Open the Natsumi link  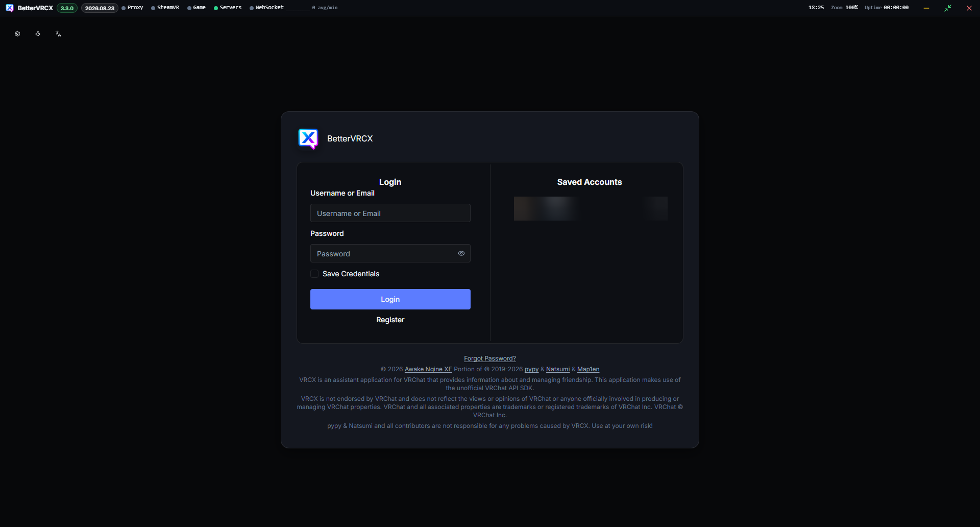coord(558,369)
